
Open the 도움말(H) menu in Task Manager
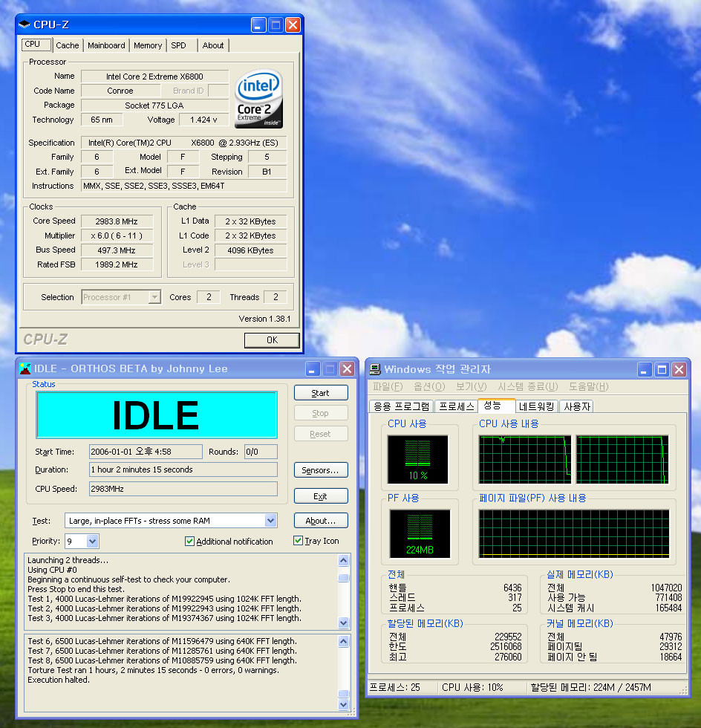click(589, 387)
